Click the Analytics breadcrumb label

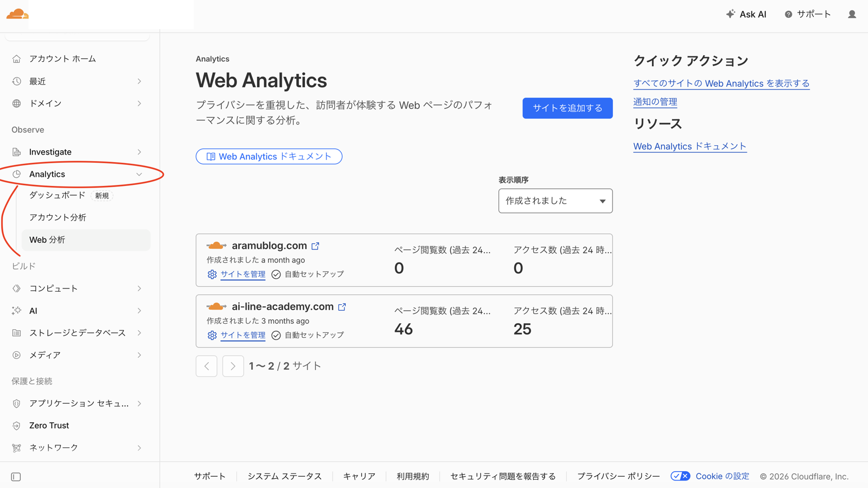[x=213, y=59]
